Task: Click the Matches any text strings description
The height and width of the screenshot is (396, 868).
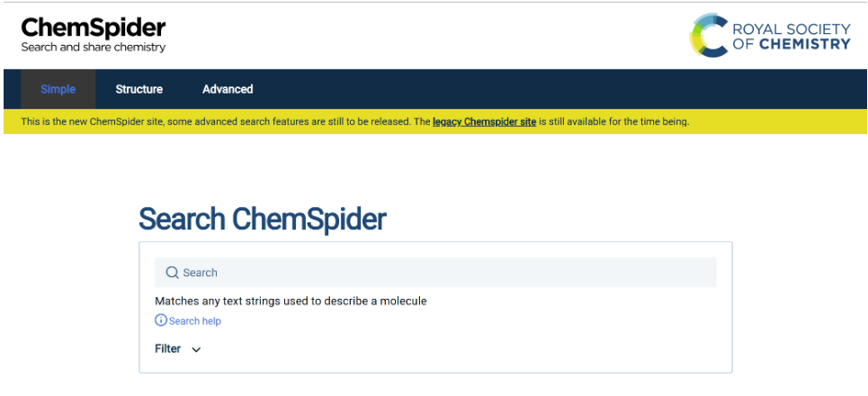Action: click(291, 301)
